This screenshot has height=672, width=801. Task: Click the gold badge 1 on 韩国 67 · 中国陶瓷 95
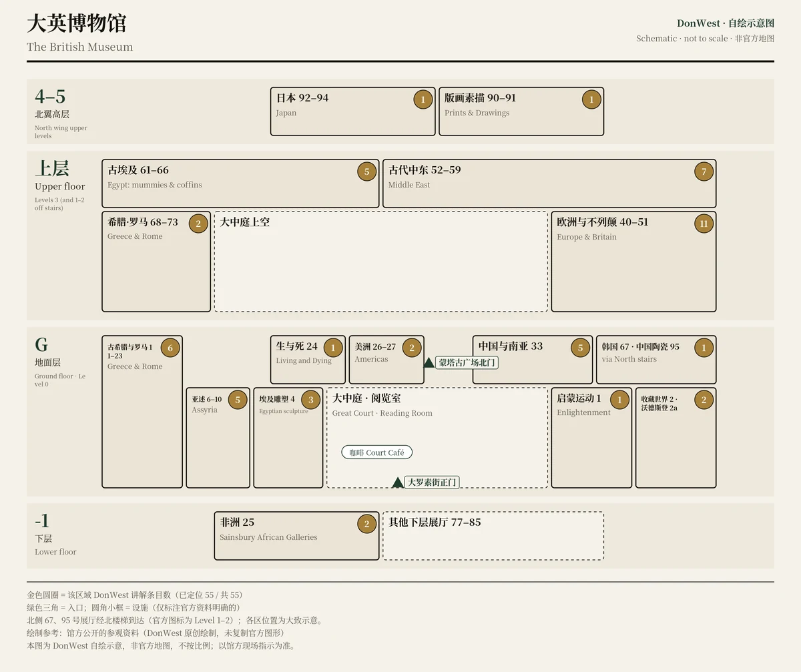coord(704,348)
